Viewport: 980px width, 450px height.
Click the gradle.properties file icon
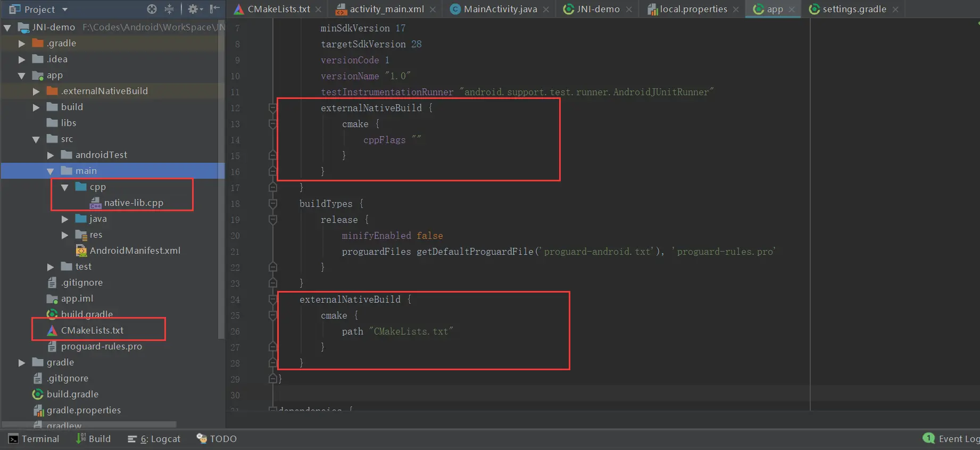pos(38,410)
